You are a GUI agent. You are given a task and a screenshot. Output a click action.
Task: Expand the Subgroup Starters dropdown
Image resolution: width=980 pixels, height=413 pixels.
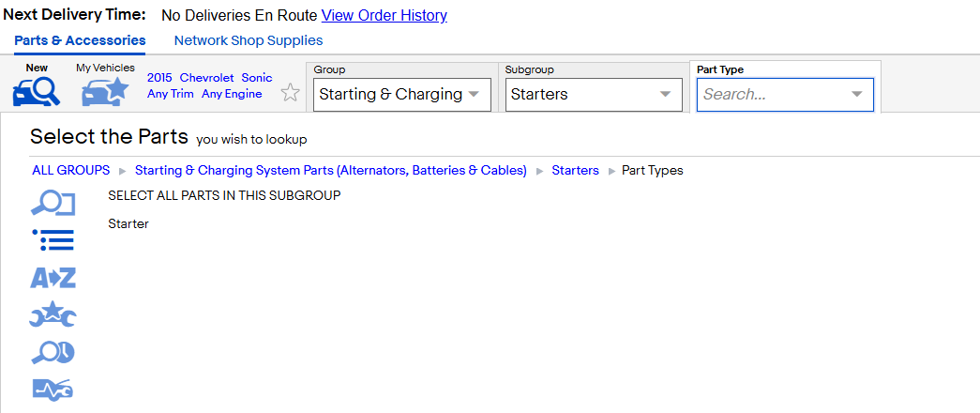[x=594, y=95]
